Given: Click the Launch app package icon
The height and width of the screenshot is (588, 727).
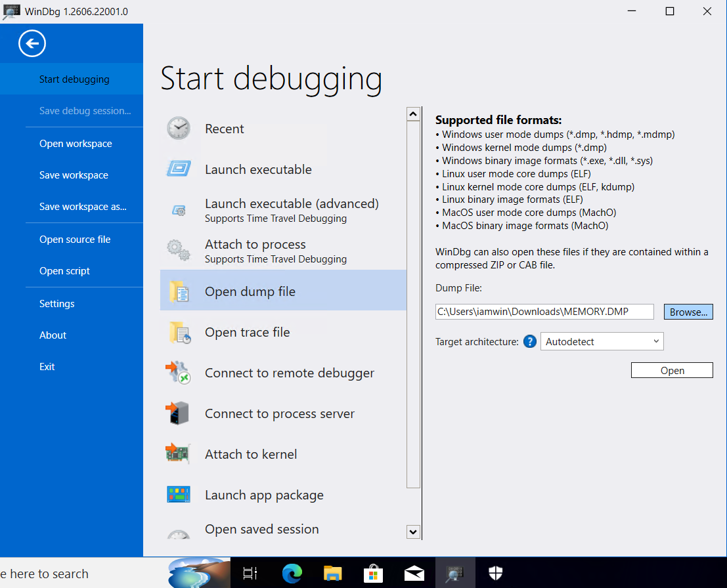Looking at the screenshot, I should point(179,494).
